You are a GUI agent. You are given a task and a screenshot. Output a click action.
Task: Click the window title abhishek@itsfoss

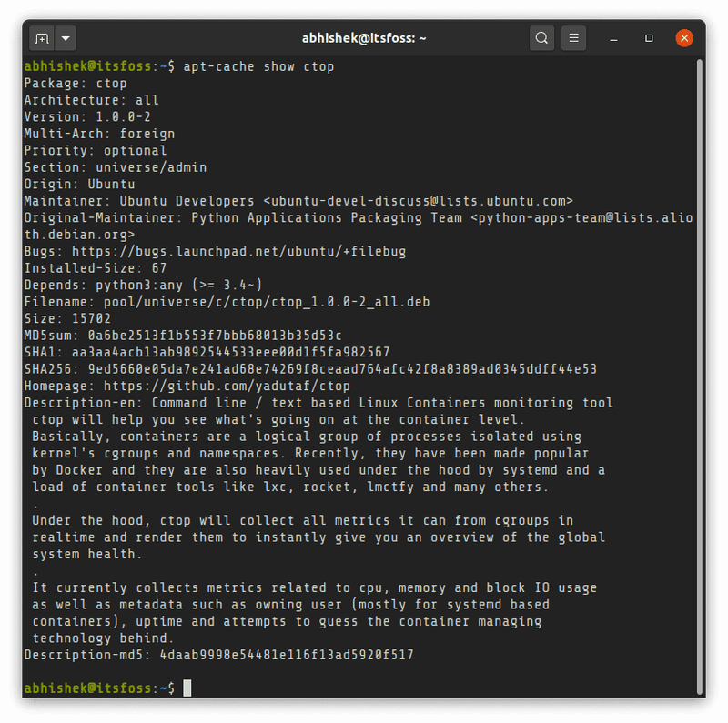(x=364, y=38)
